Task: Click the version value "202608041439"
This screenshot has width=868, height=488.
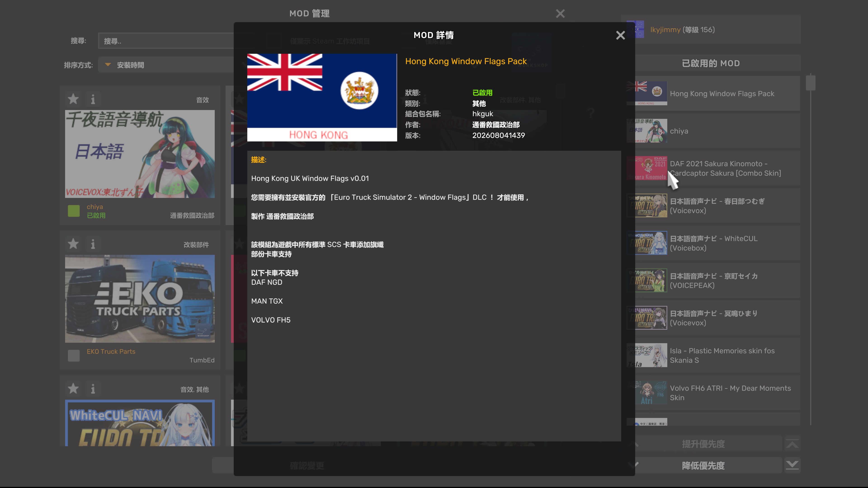Action: click(498, 135)
